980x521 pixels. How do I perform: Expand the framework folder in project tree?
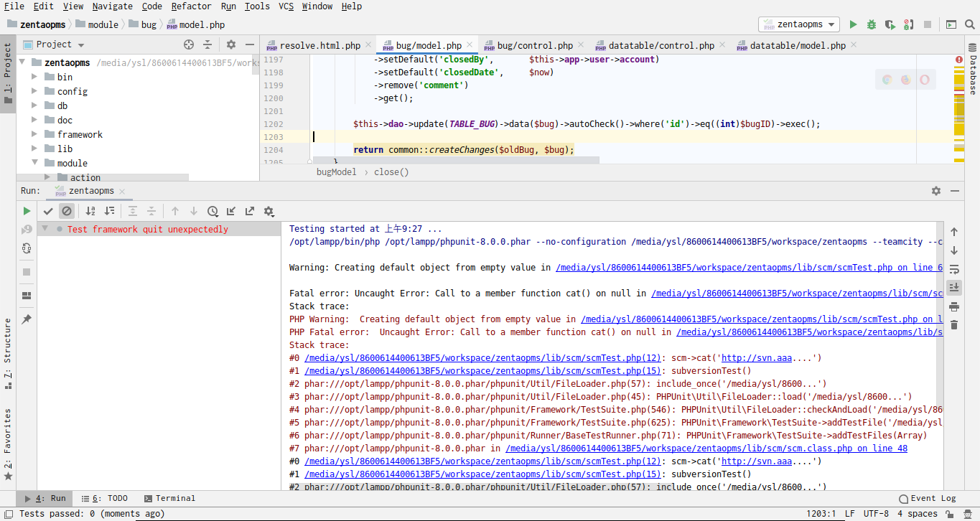click(x=34, y=134)
